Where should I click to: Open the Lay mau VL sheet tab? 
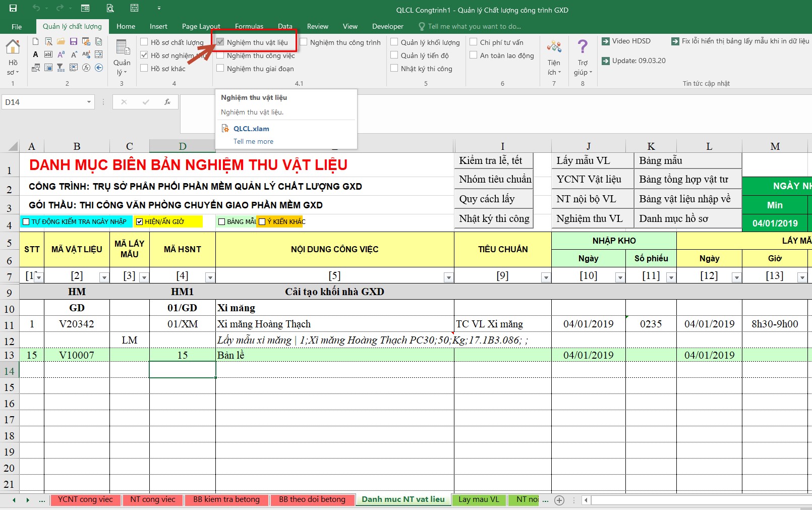tap(478, 499)
